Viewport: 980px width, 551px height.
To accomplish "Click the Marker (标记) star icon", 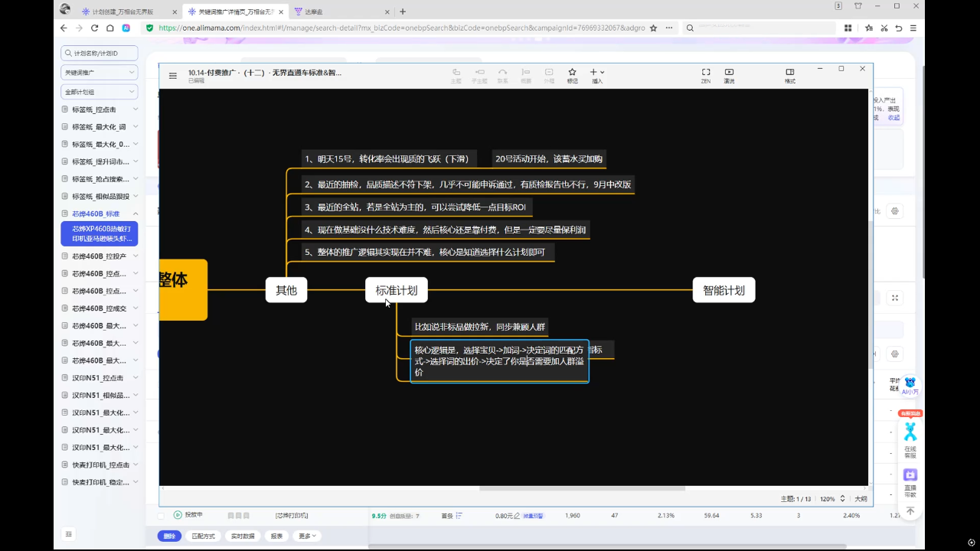I will point(572,74).
